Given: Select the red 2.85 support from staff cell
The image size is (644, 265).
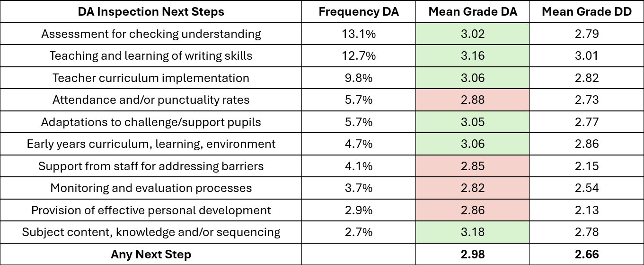Looking at the screenshot, I should point(472,166).
